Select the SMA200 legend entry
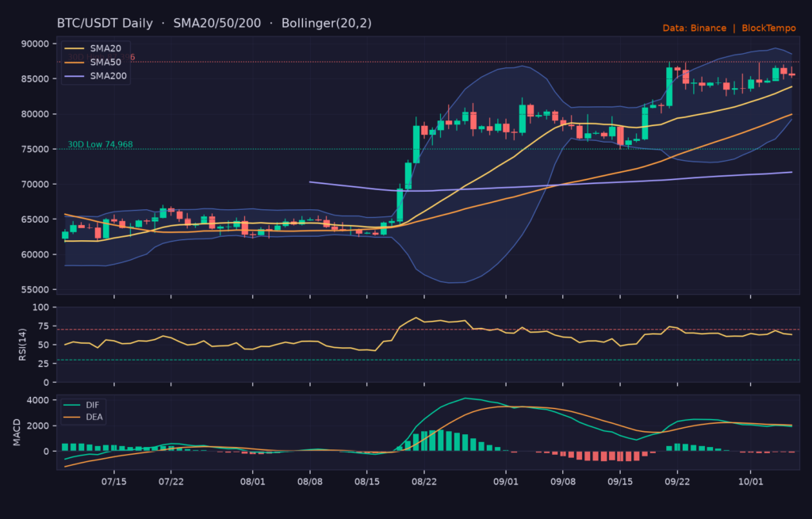 [95, 76]
